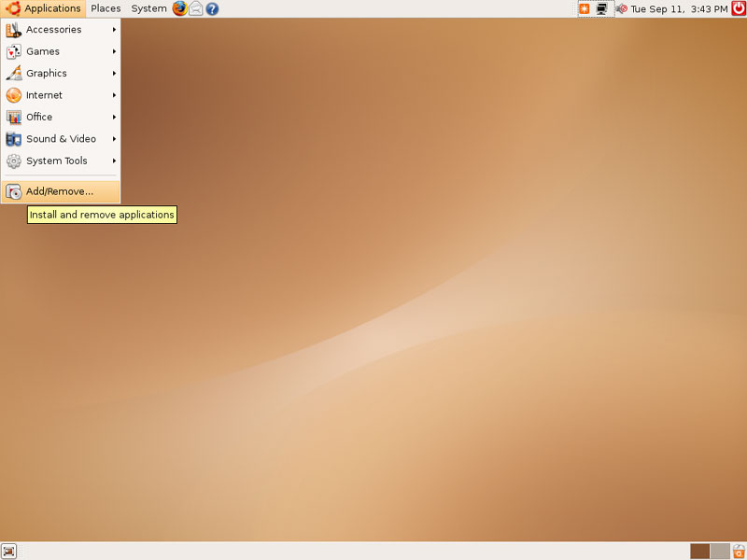747x560 pixels.
Task: Click the network monitor tray icon
Action: tap(602, 8)
